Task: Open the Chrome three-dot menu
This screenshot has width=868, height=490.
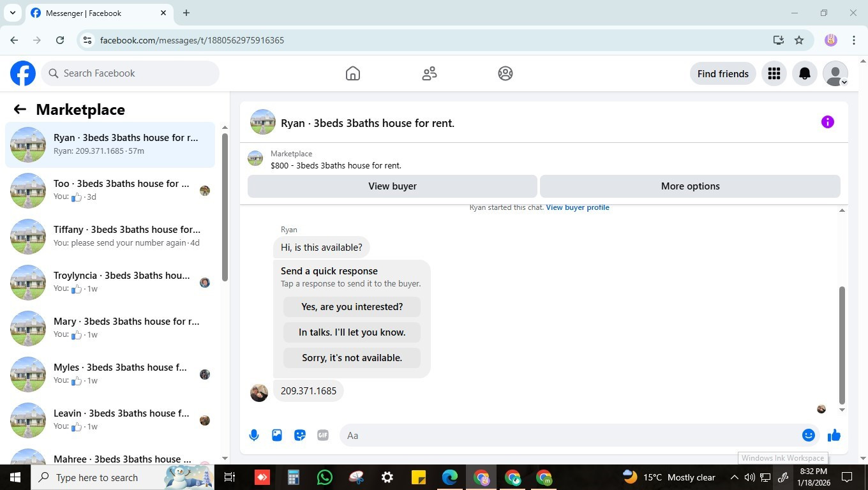Action: [854, 40]
